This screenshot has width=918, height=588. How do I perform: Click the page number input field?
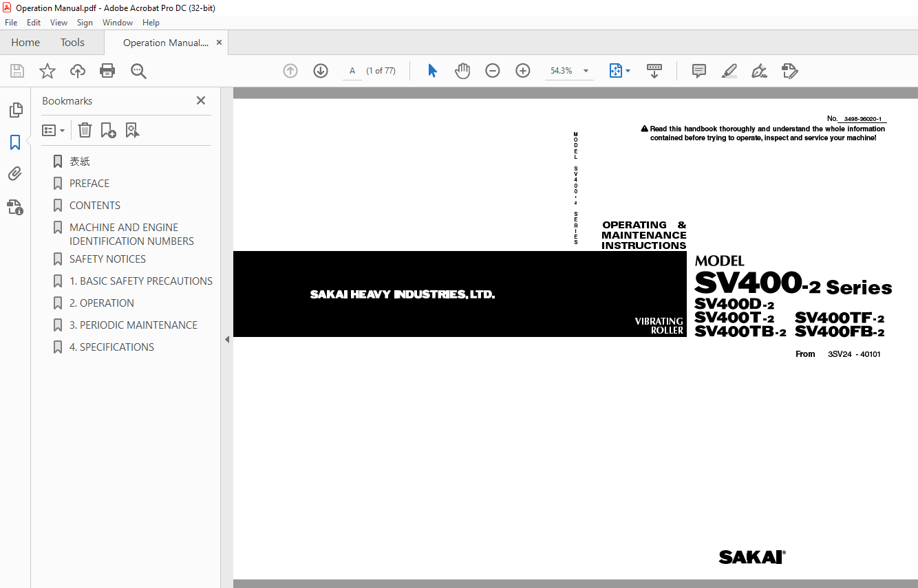[352, 71]
